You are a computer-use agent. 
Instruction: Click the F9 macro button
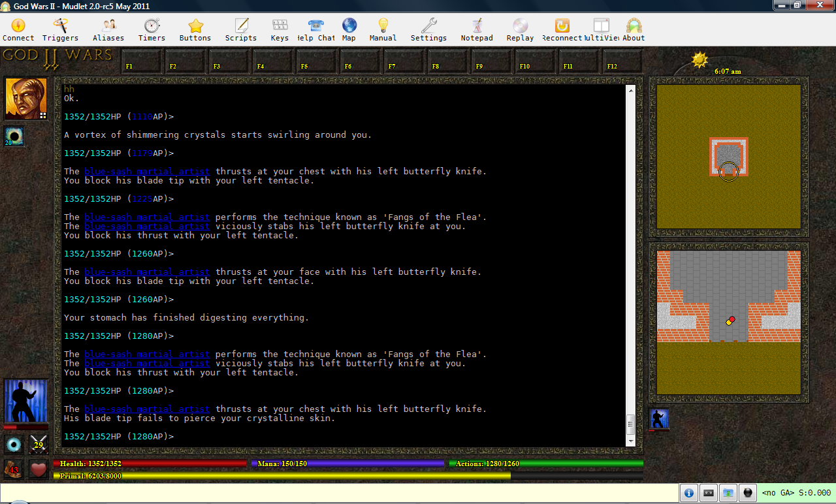point(490,62)
